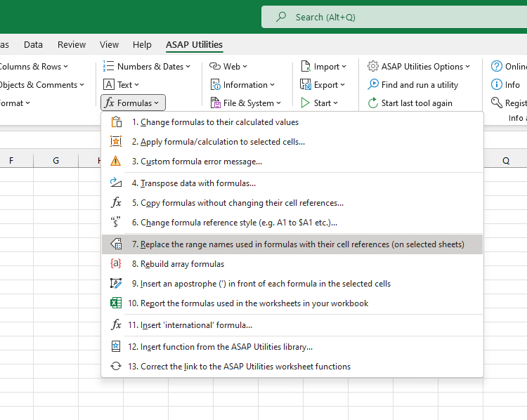Open the Export dropdown
527x420 pixels.
tap(323, 85)
